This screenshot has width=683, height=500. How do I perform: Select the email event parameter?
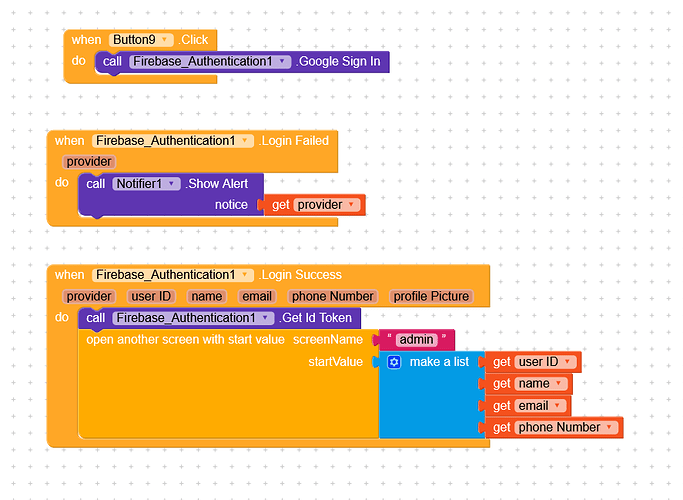click(x=257, y=297)
